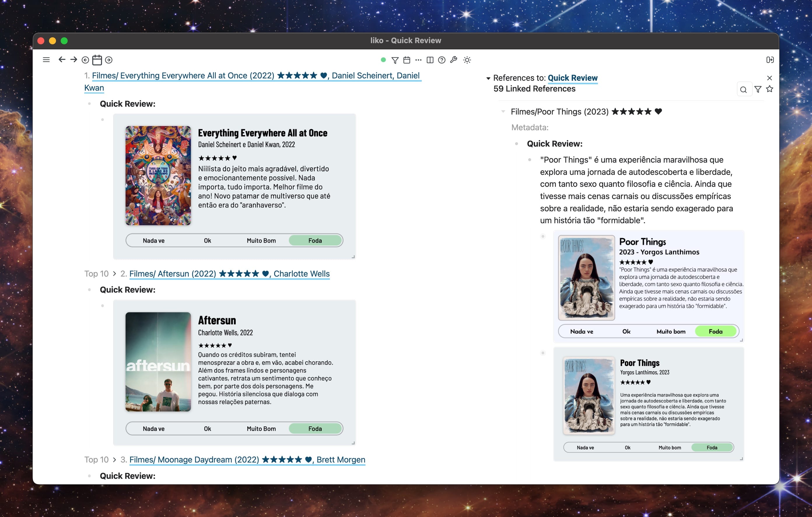Image resolution: width=812 pixels, height=517 pixels.
Task: Click bullet of first Quick Review block
Action: click(89, 104)
